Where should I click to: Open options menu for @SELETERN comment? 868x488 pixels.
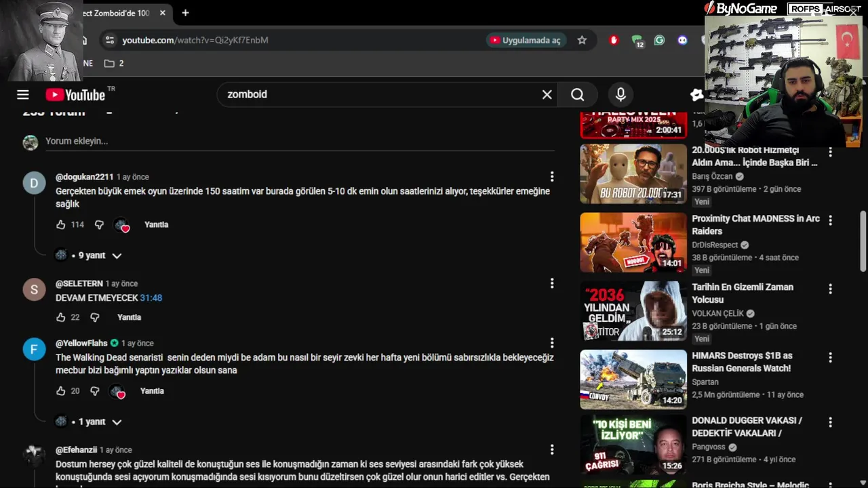pyautogui.click(x=552, y=283)
